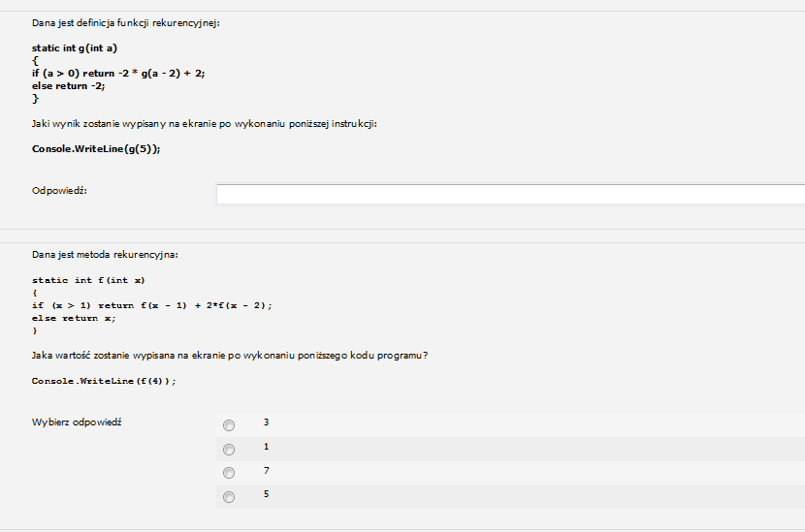Viewport: 805px width, 532px height.
Task: Click the "static int g(int a)" code line
Action: point(75,48)
